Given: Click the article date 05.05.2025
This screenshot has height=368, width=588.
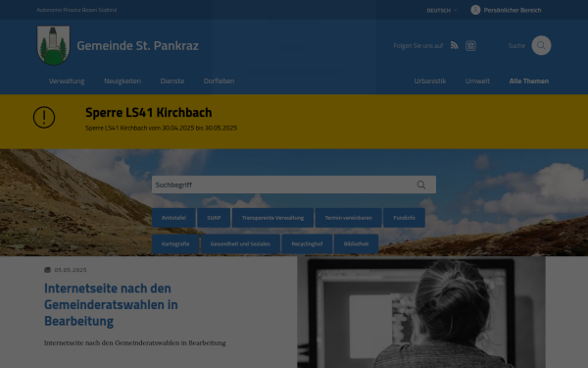Looking at the screenshot, I should click(71, 270).
